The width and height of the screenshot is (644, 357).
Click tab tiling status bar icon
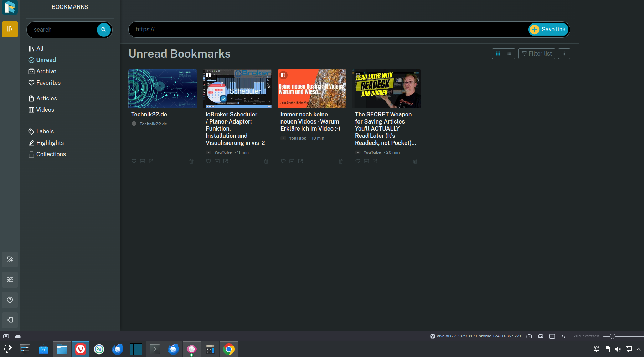[x=552, y=336]
